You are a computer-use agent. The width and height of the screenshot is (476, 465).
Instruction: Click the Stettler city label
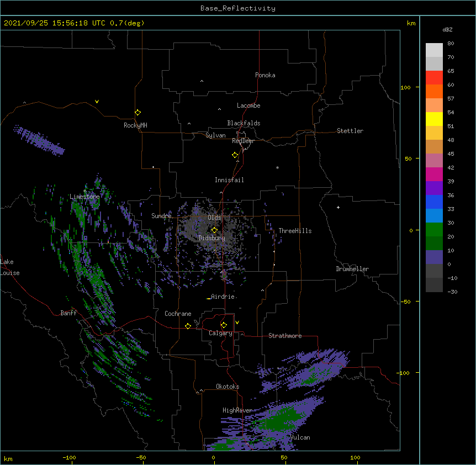point(350,131)
